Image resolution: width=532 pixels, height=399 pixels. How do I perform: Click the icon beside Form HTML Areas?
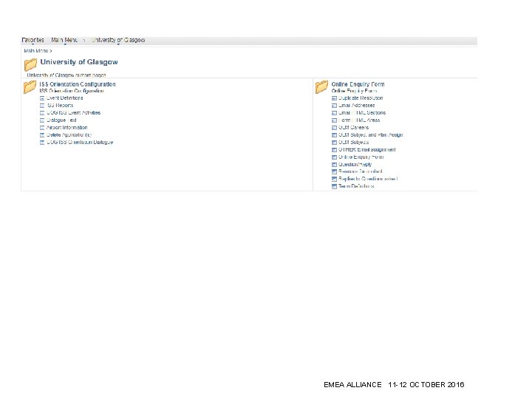click(334, 120)
